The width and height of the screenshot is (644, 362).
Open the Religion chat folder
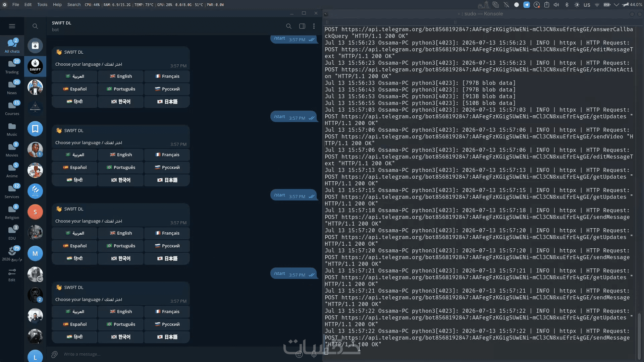click(12, 212)
